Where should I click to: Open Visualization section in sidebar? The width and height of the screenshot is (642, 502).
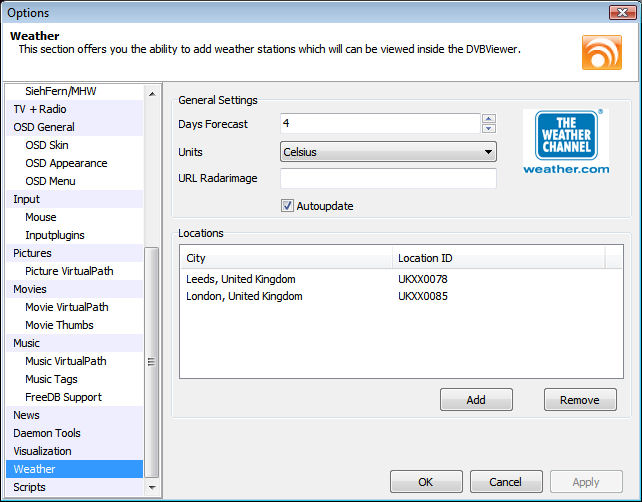[42, 451]
